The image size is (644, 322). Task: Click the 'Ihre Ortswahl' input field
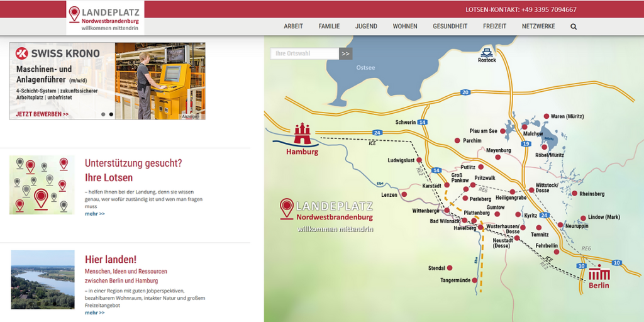click(x=305, y=53)
